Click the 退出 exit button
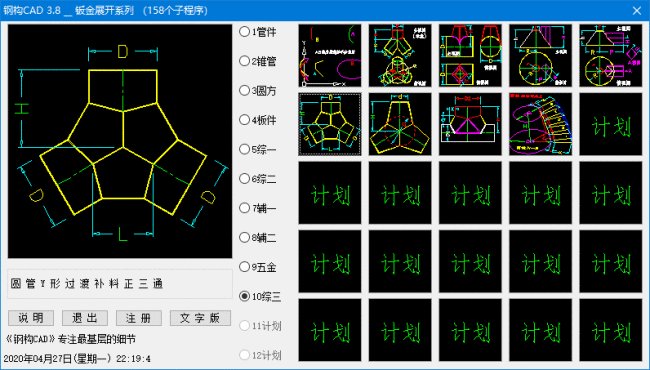 pos(85,318)
